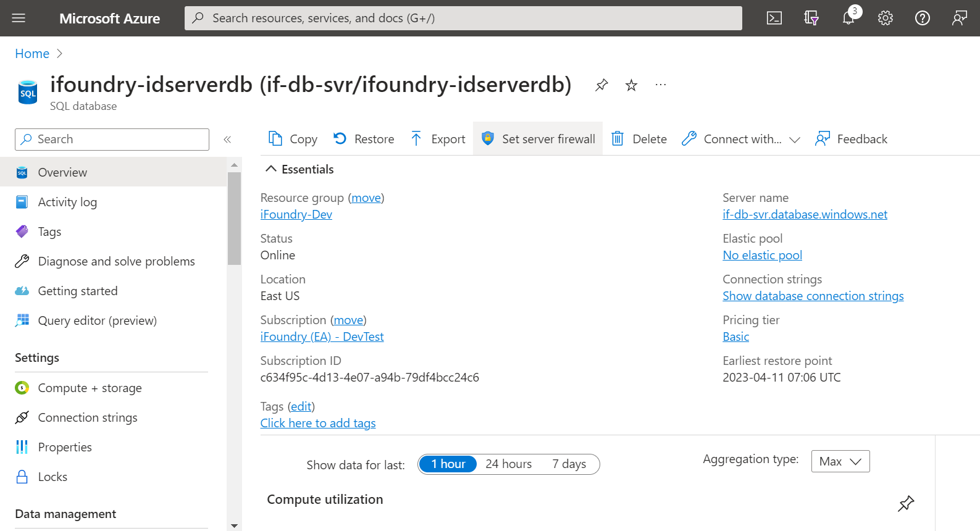
Task: Open the notifications bell
Action: tap(849, 18)
